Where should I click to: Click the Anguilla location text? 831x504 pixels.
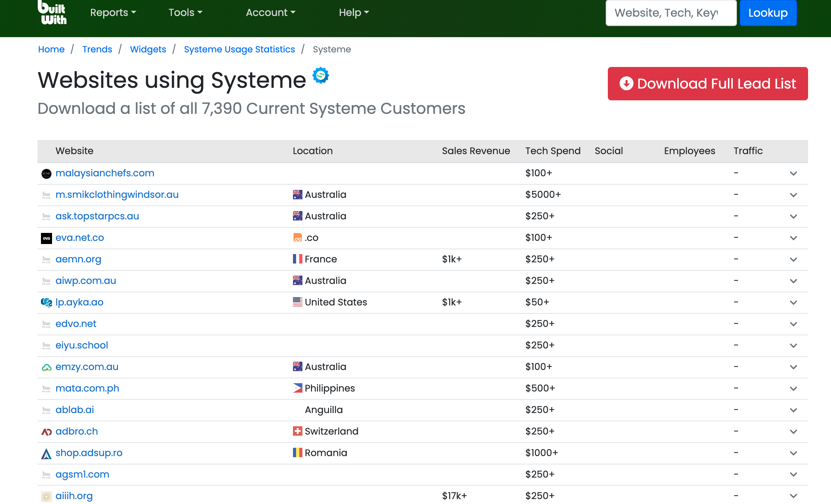(324, 410)
